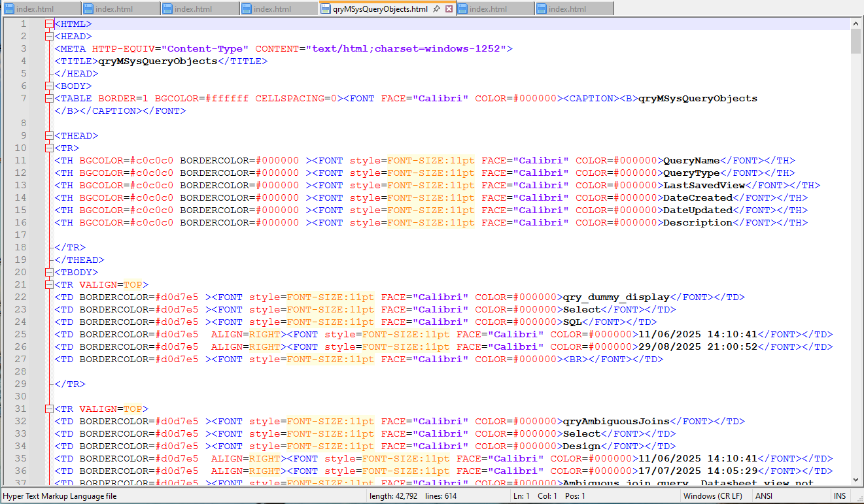
Task: Collapse the THEAD fold marker on line 9
Action: pos(49,135)
